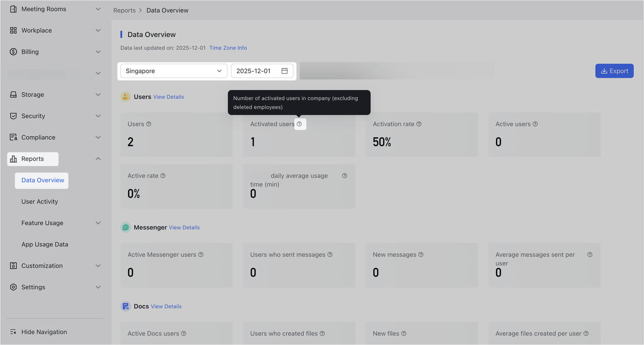644x345 pixels.
Task: Click the Reports bar chart icon
Action: (x=14, y=159)
